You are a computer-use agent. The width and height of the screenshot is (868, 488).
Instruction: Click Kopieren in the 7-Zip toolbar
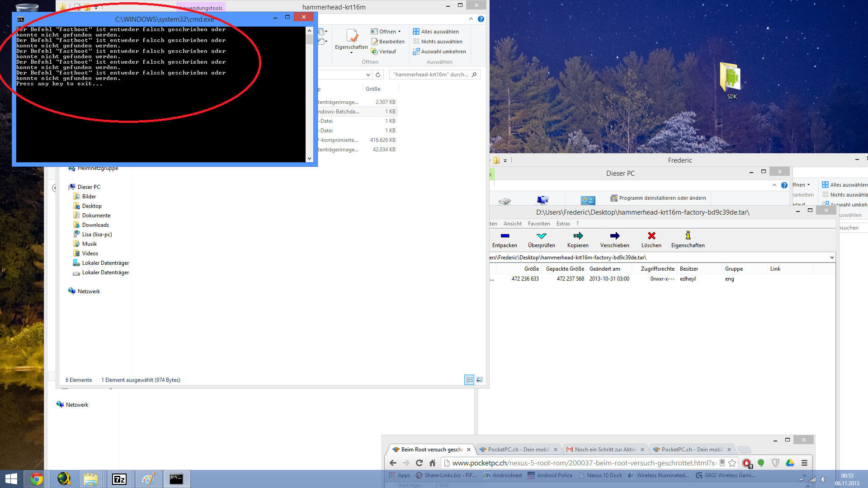click(578, 239)
